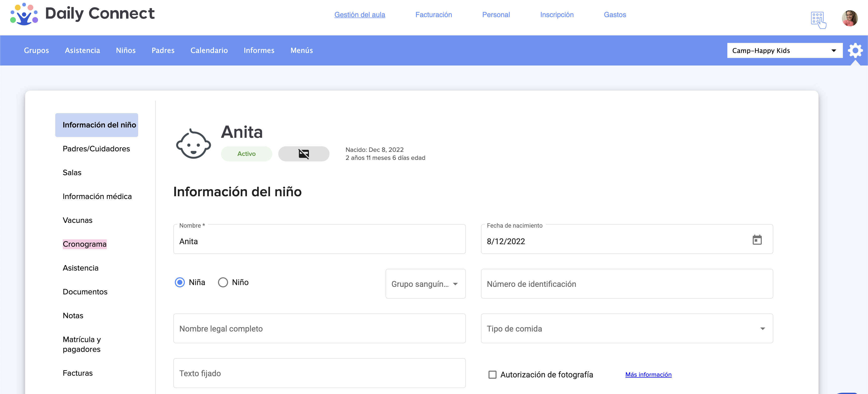Select the Niña radio button

tap(180, 282)
